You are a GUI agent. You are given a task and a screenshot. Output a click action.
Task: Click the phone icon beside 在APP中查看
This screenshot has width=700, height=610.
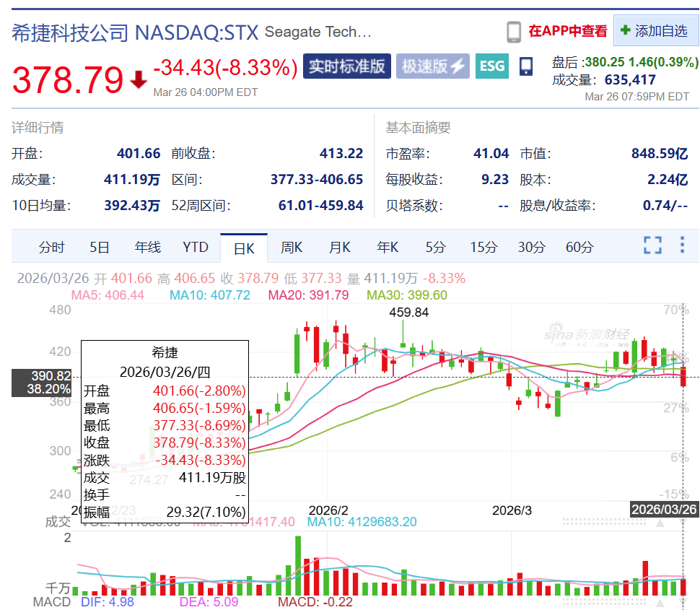pyautogui.click(x=514, y=32)
